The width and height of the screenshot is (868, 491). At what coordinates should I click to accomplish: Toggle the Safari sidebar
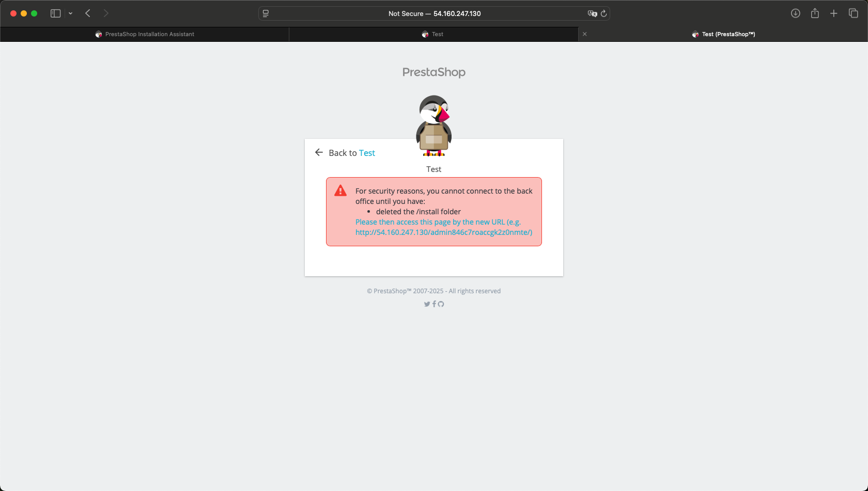(55, 13)
